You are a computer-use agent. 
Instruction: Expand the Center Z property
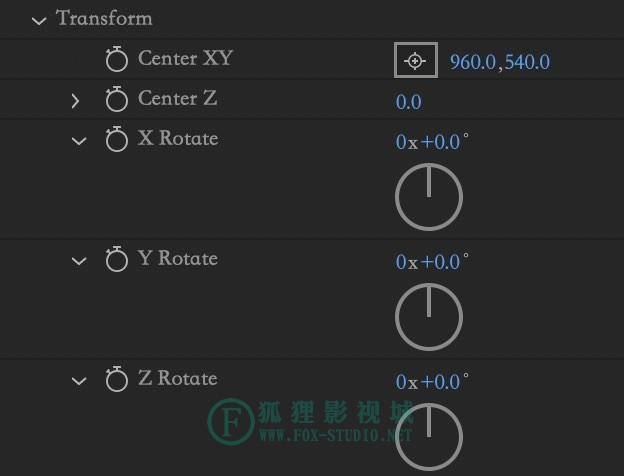click(75, 101)
